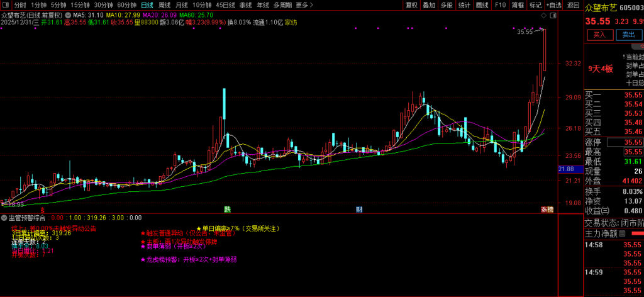
Task: Click the panel layout icon at top-left
Action: click(x=6, y=5)
